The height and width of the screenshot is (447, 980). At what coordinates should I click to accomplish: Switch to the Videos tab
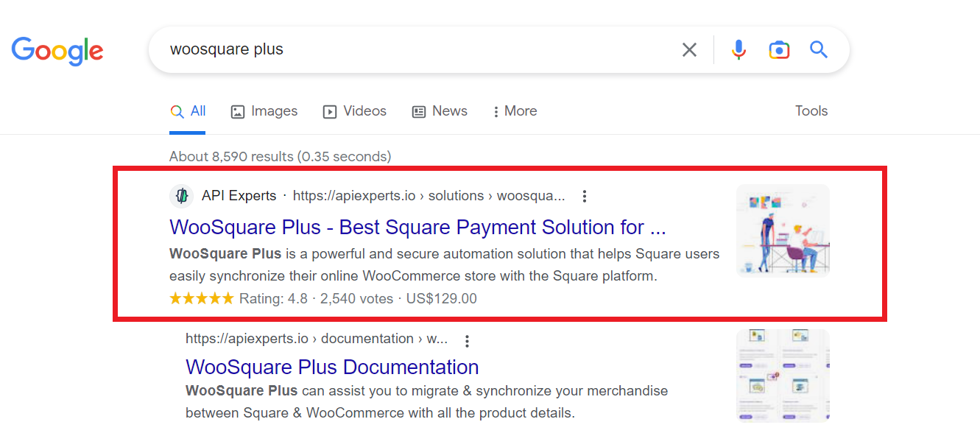point(355,111)
